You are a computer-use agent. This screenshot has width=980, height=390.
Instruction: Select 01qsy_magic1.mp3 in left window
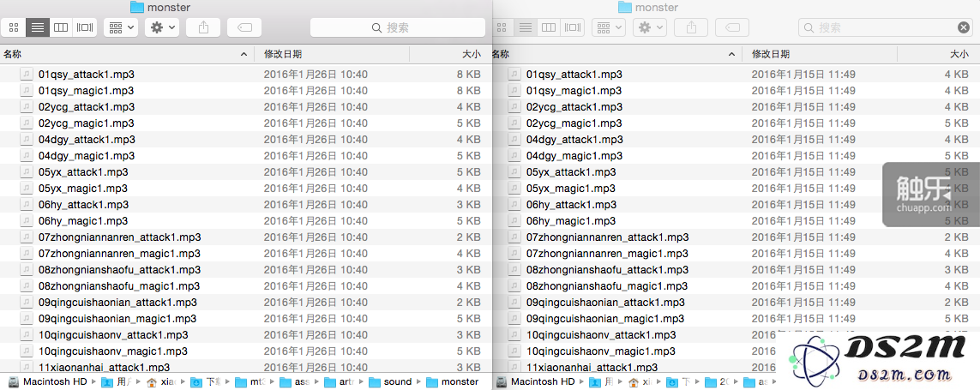point(87,91)
